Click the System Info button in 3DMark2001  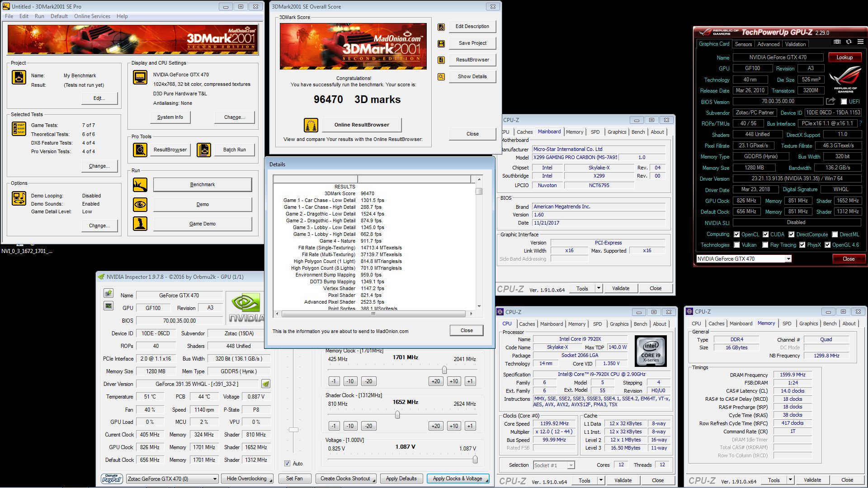tap(170, 117)
